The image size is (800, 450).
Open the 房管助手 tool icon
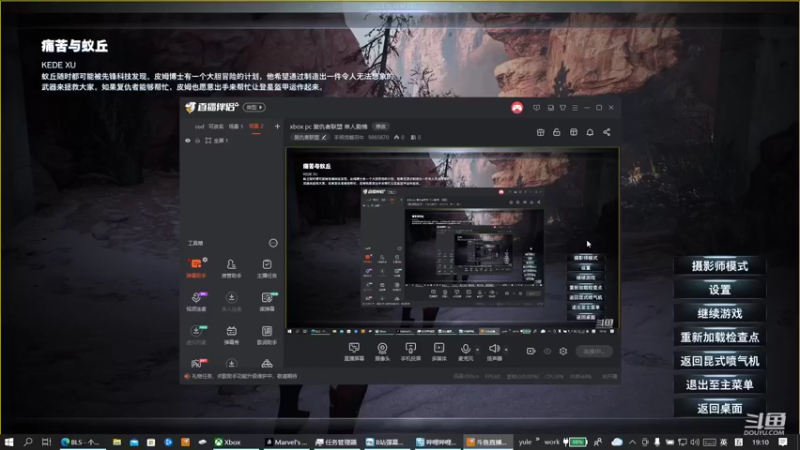[x=231, y=268]
